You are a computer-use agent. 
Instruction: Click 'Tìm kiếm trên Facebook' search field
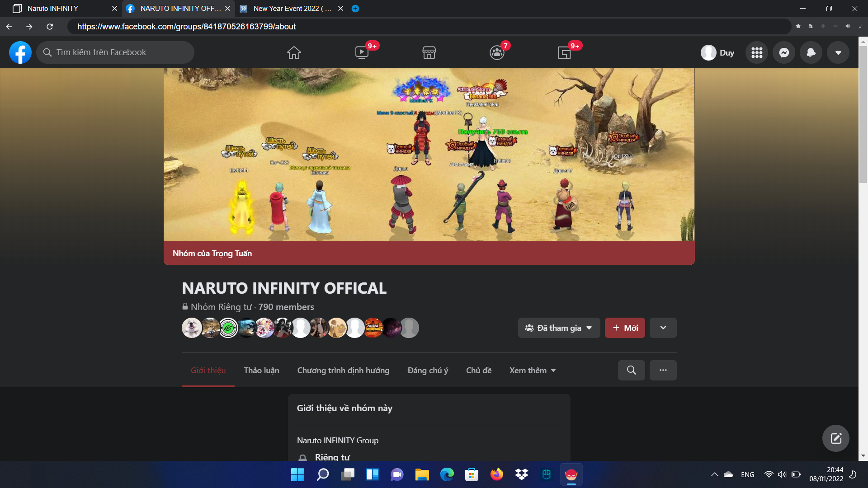pos(115,52)
